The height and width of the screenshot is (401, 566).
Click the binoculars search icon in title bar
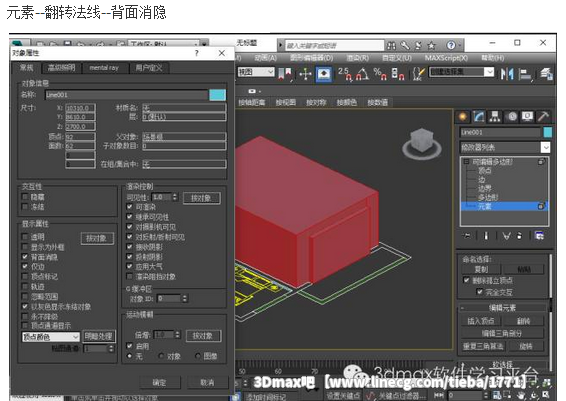tap(392, 45)
